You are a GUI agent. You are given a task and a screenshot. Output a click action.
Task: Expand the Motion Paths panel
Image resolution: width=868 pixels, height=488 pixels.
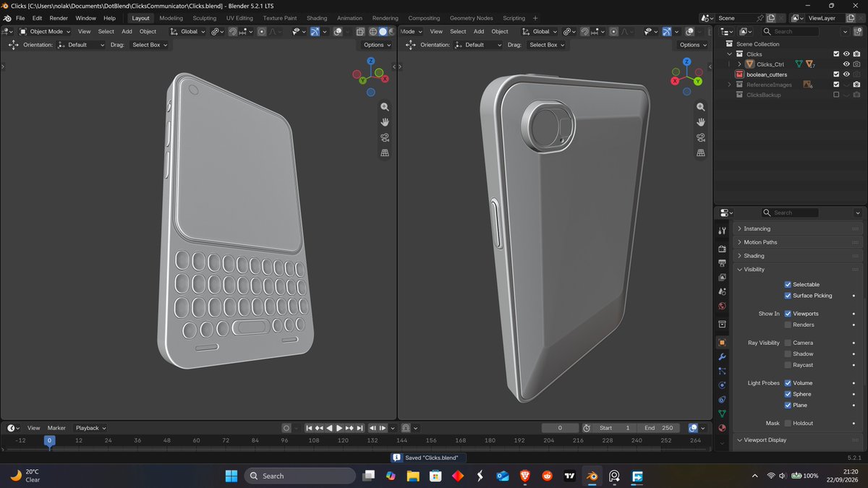pyautogui.click(x=799, y=242)
